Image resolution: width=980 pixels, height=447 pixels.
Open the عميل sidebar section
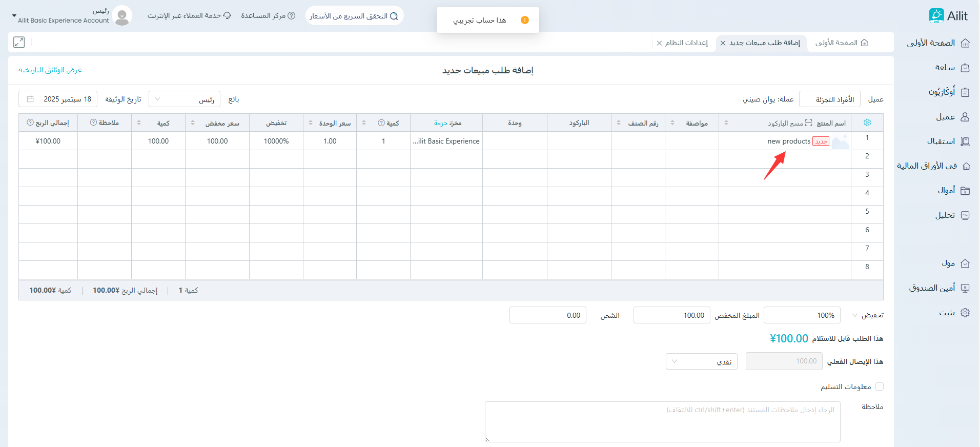(952, 117)
